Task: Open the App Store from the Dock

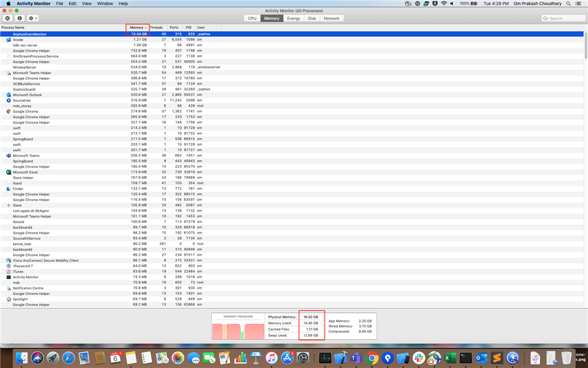Action: pos(287,358)
